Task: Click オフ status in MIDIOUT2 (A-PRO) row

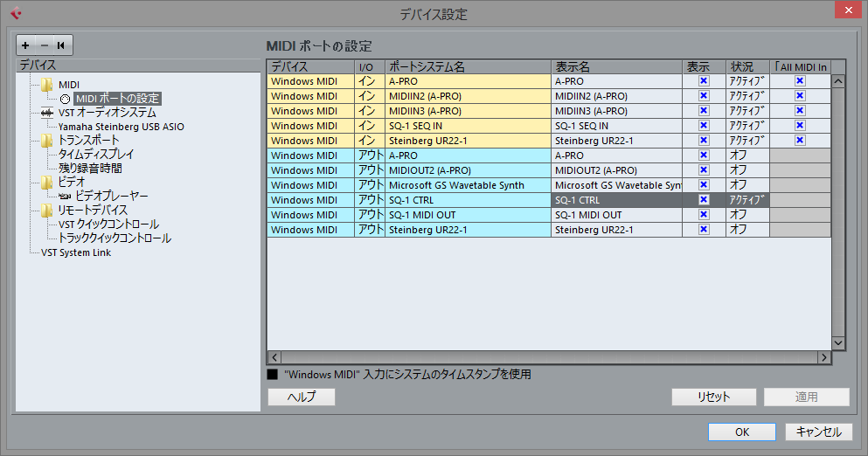Action: point(748,170)
